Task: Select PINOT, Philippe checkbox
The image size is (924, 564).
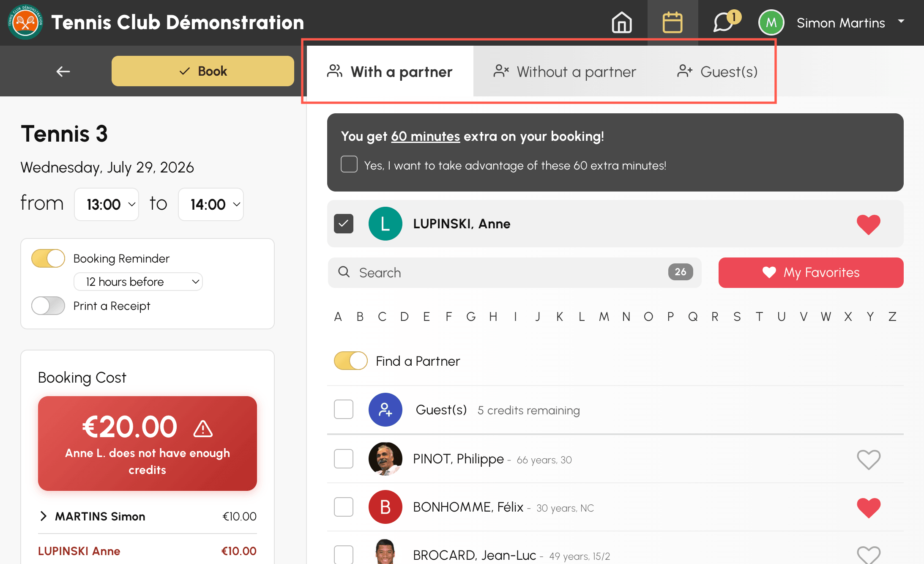Action: coord(344,459)
